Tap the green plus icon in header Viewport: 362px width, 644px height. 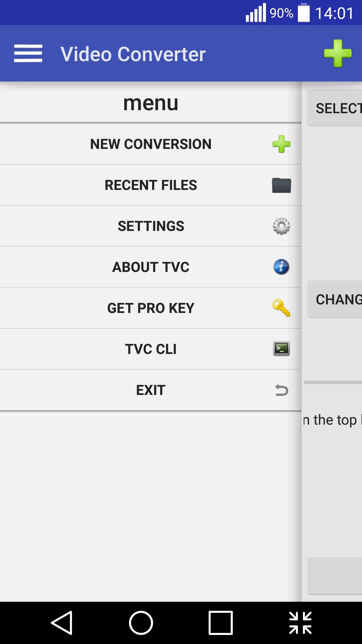point(338,53)
